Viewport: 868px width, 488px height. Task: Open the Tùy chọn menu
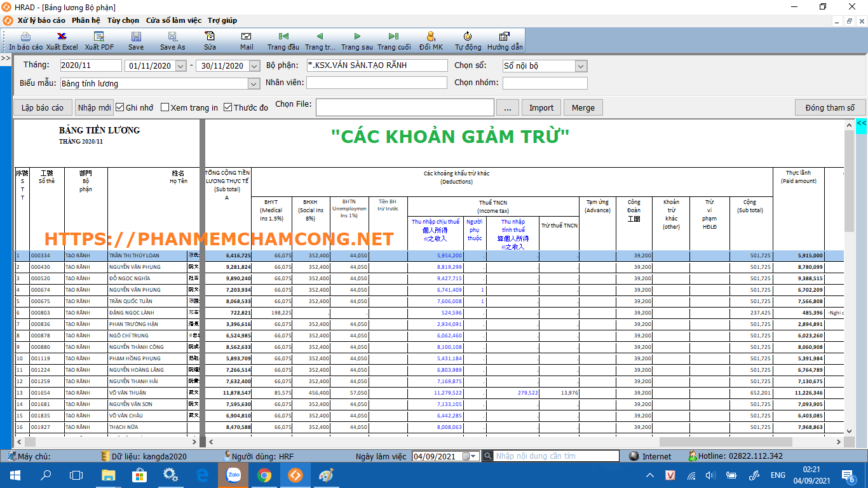pos(123,20)
